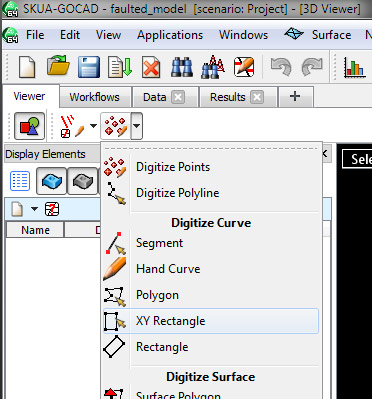The image size is (372, 399).
Task: Click the binoculars with red derricks icon
Action: pos(213,67)
